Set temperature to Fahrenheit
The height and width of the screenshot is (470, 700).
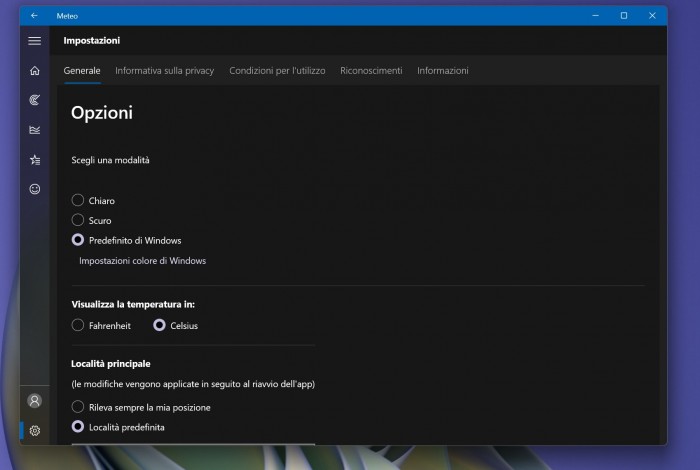point(78,325)
